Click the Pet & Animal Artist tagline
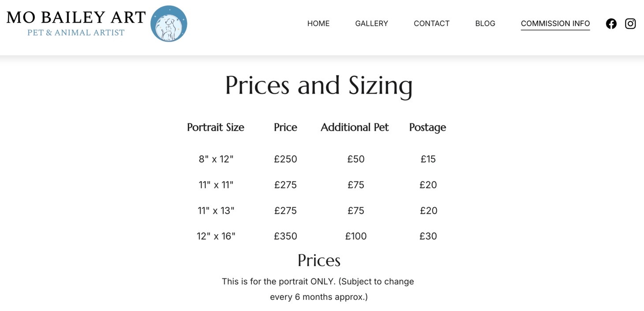Viewport: 644px width, 311px height. 76,33
